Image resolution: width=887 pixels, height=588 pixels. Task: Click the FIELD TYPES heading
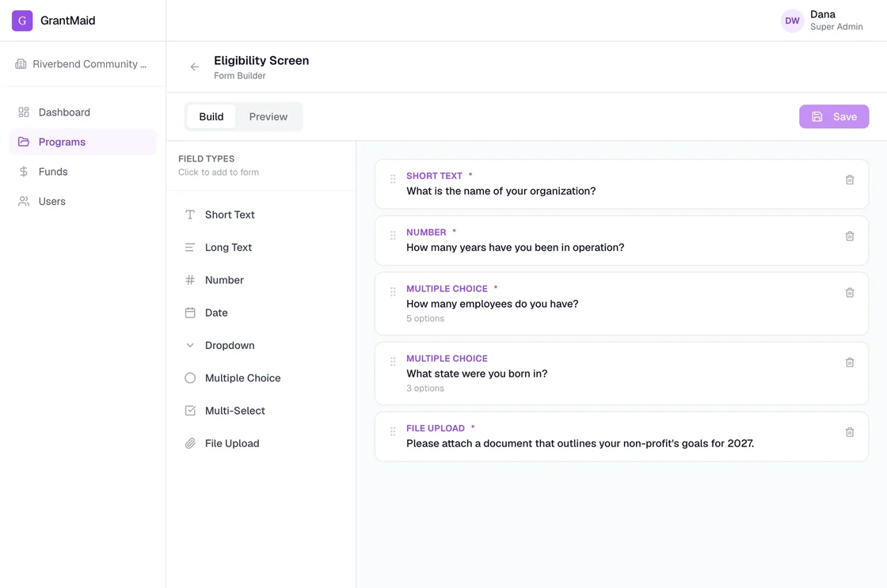207,159
